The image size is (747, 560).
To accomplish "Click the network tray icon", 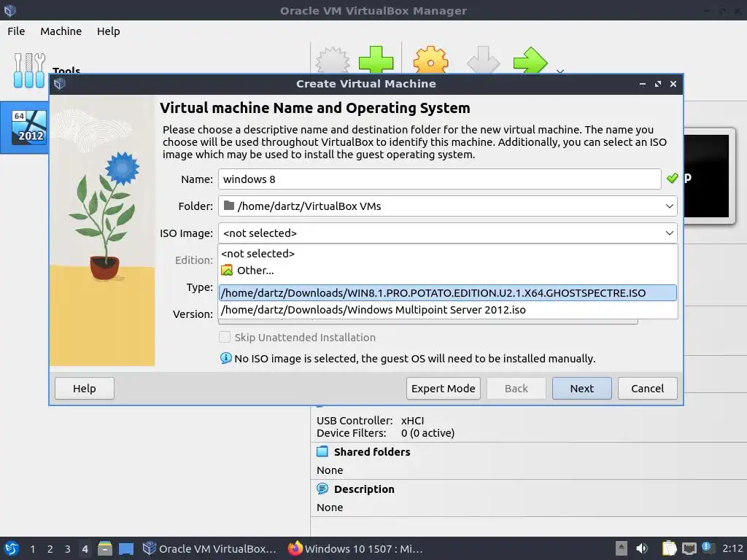I will tap(689, 549).
